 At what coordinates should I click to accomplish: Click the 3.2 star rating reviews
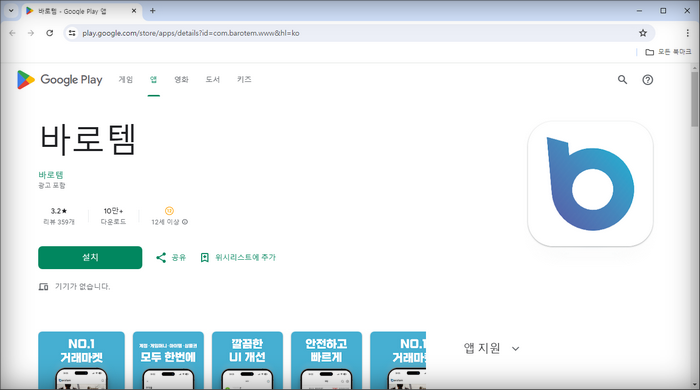(58, 216)
